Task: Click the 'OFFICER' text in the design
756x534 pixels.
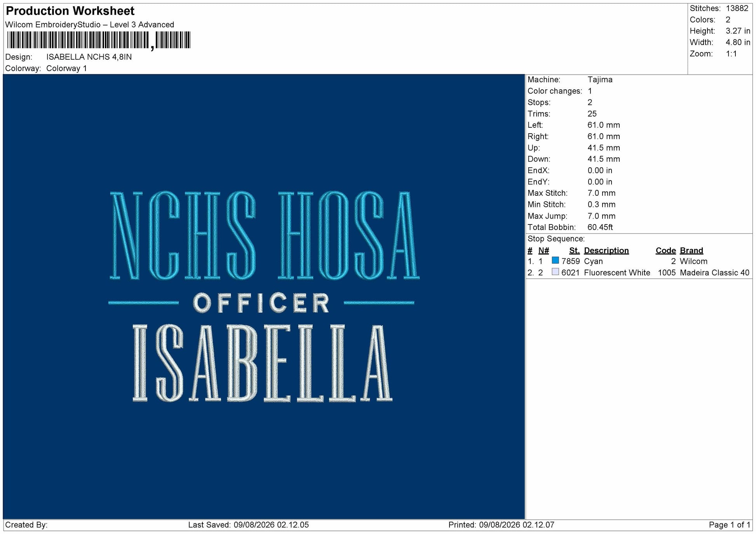Action: (261, 303)
